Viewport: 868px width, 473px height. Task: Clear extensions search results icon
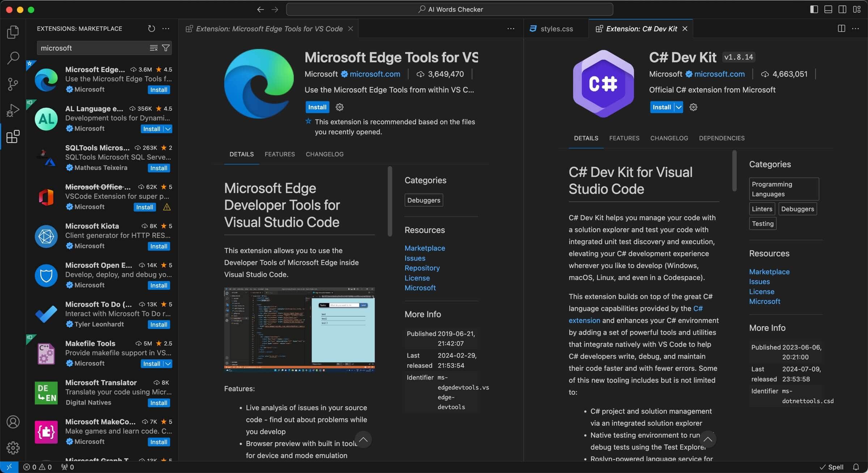(154, 48)
